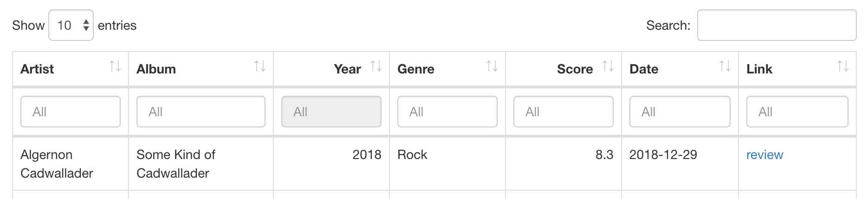This screenshot has width=868, height=199.
Task: Click the Link column sort arrows
Action: (x=843, y=66)
